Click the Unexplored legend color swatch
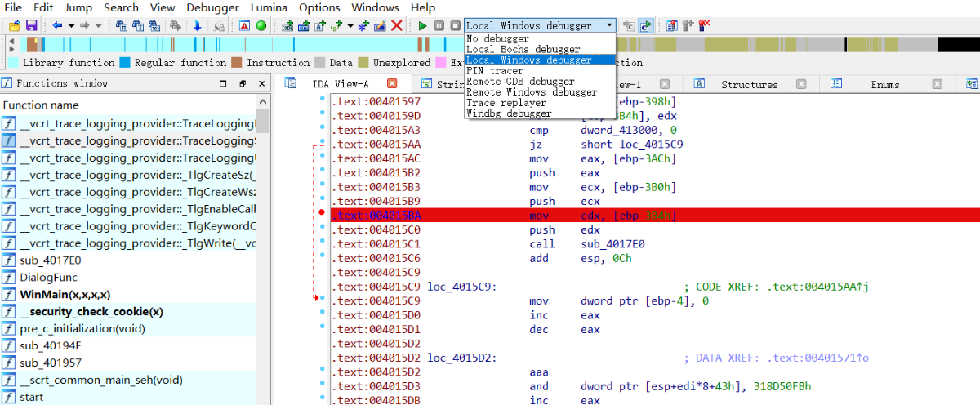The image size is (980, 405). pos(363,62)
